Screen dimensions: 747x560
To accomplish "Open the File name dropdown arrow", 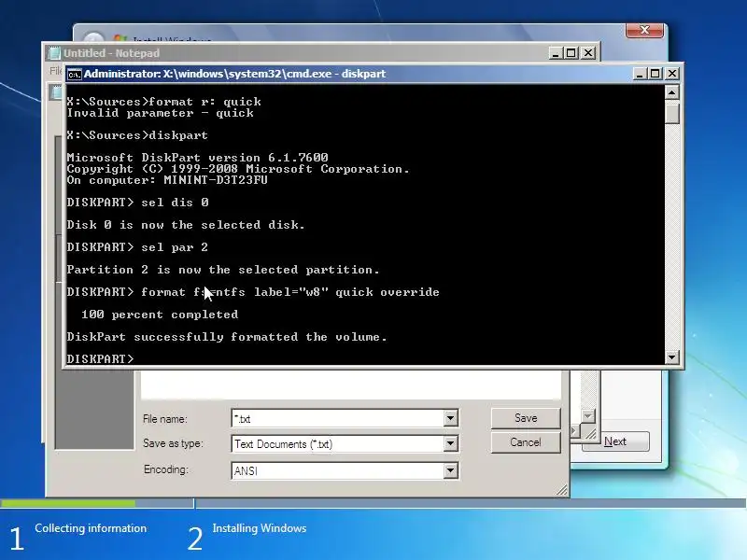I will coord(450,418).
